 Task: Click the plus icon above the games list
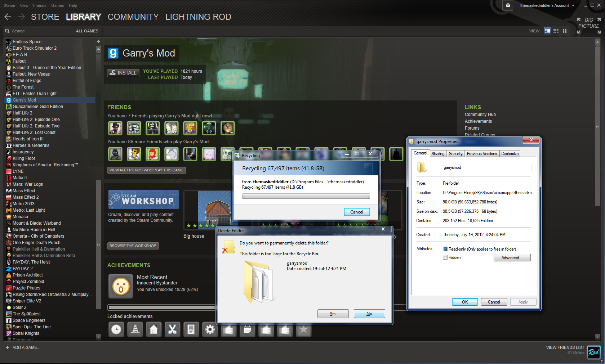pyautogui.click(x=98, y=41)
